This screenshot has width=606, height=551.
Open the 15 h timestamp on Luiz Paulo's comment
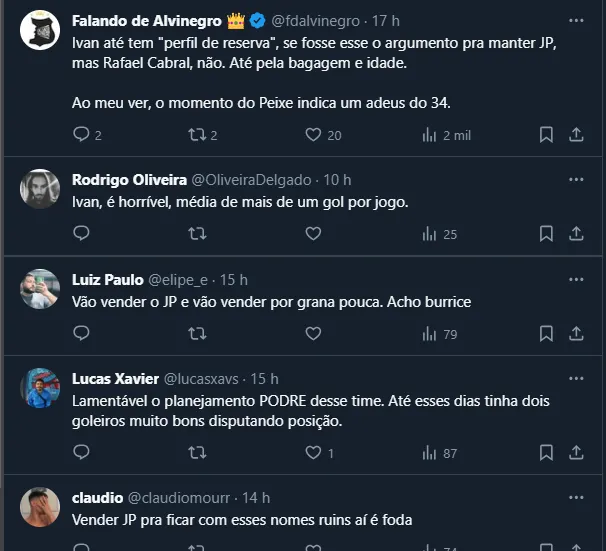tap(235, 280)
